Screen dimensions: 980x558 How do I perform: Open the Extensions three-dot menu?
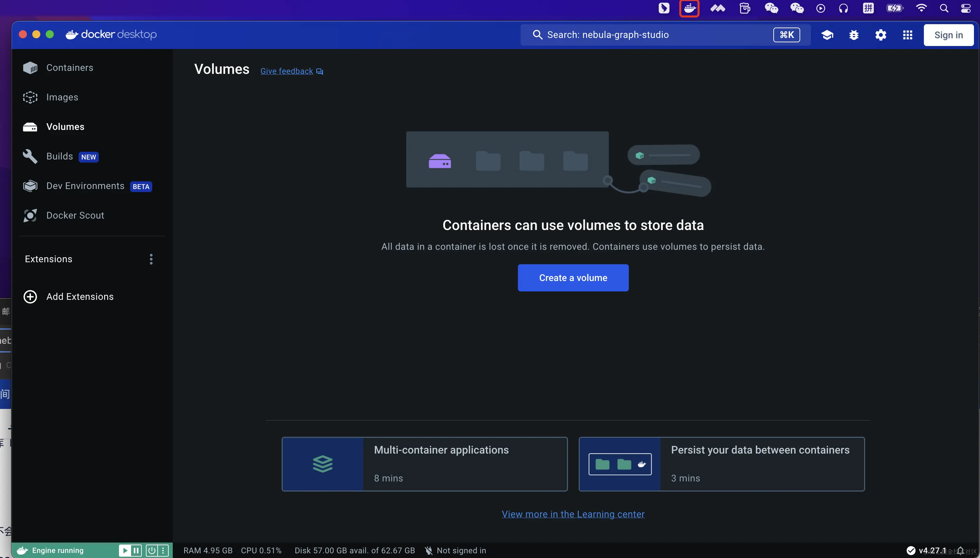[151, 260]
